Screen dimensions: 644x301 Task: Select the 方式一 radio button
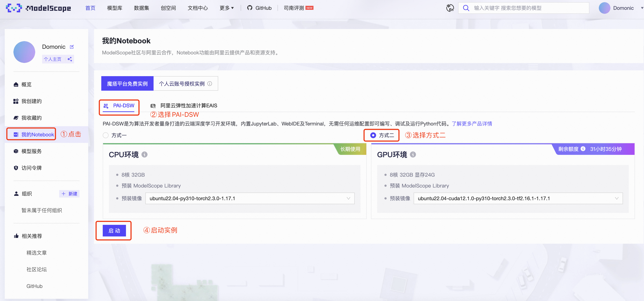tap(106, 135)
